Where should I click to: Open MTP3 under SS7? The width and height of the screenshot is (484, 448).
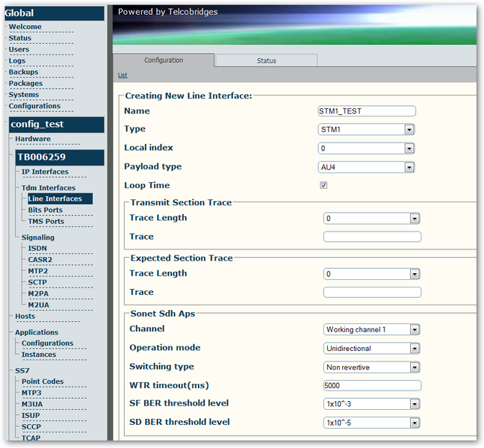coord(31,393)
